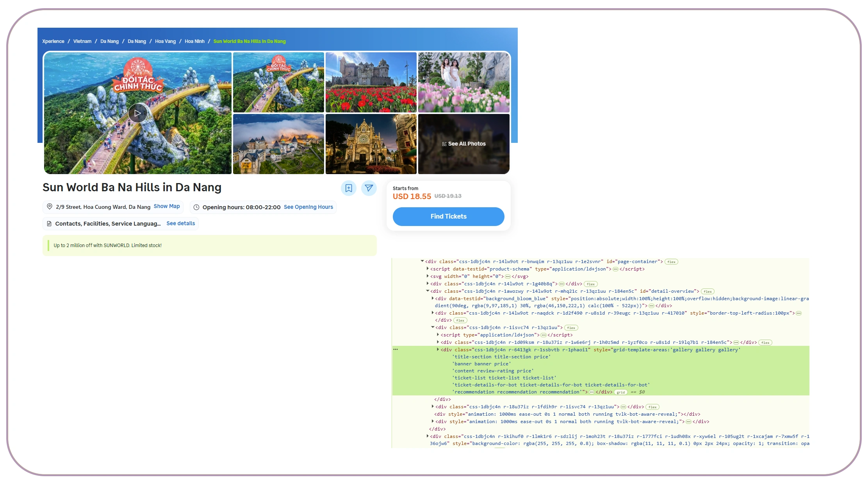868x484 pixels.
Task: Click the strikethrough USD 19.13 price
Action: point(448,196)
